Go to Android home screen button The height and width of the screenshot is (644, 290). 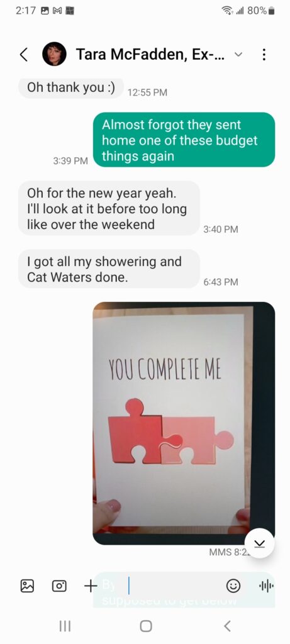click(145, 626)
